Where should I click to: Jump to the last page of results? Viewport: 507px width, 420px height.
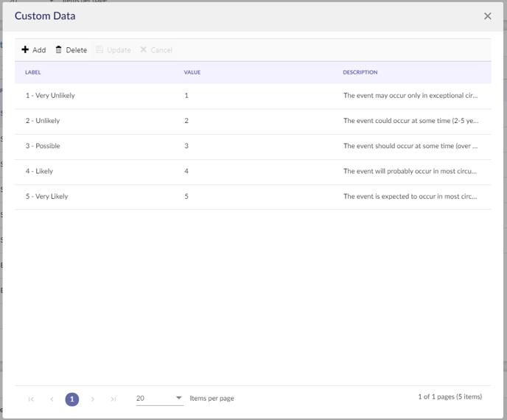pos(113,399)
